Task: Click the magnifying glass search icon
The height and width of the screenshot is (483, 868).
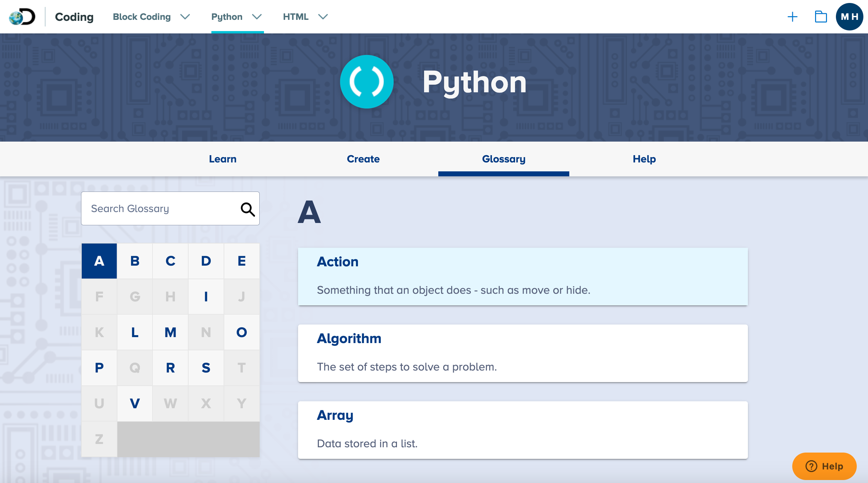Action: tap(248, 209)
